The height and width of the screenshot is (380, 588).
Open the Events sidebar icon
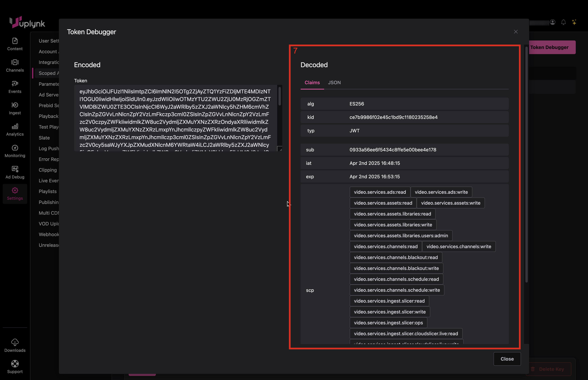[15, 84]
